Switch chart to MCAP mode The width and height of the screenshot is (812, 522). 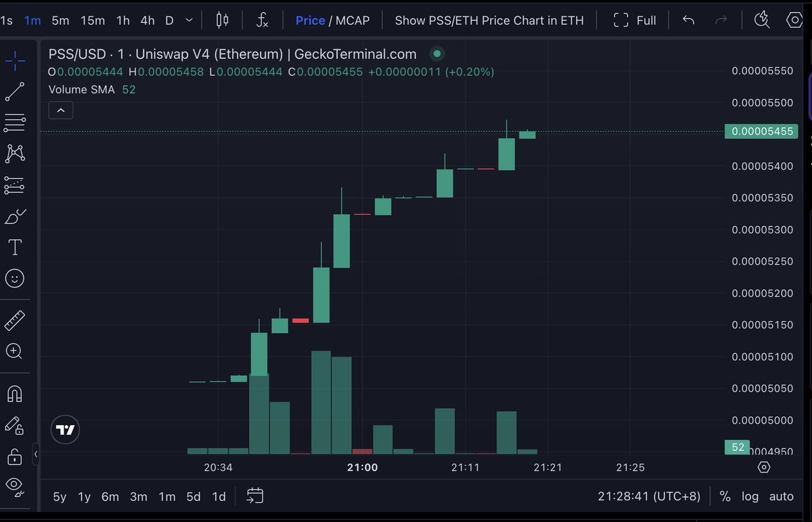(353, 20)
